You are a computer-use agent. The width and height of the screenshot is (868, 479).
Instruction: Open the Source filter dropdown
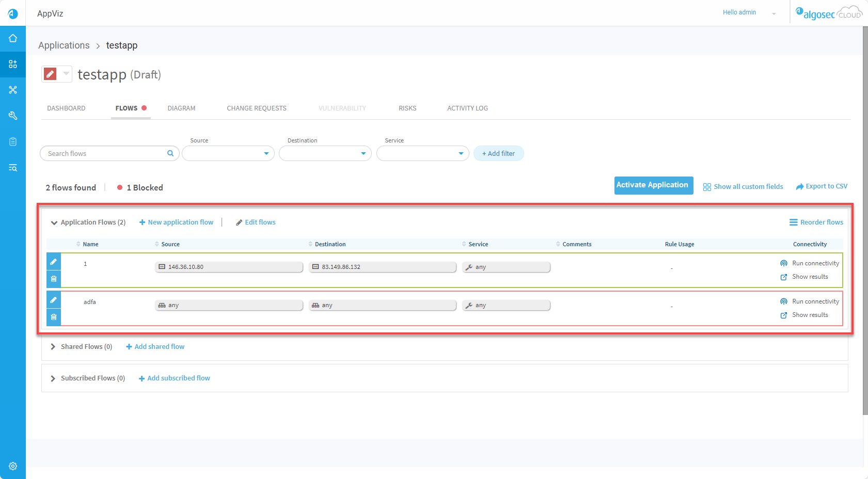tap(228, 153)
